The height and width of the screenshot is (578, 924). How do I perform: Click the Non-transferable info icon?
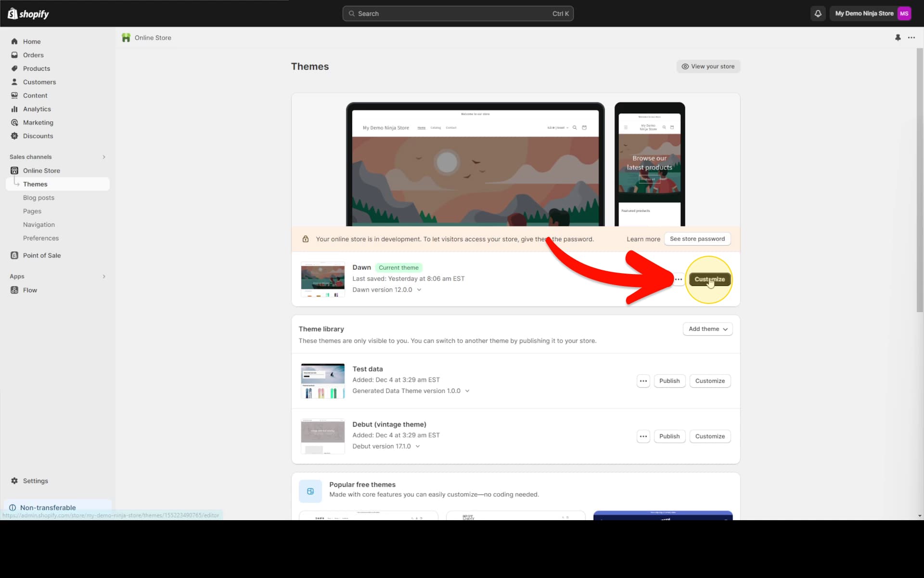(13, 508)
